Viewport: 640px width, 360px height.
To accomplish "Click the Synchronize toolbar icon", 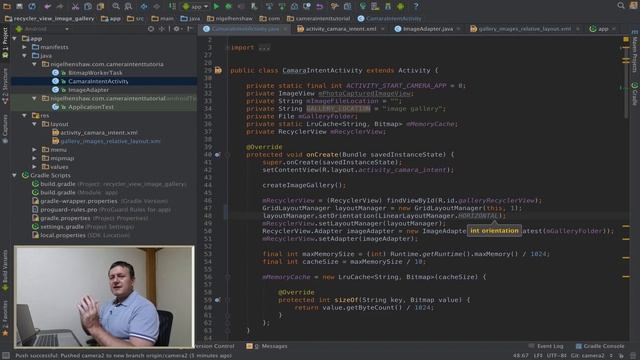I will pyautogui.click(x=32, y=6).
